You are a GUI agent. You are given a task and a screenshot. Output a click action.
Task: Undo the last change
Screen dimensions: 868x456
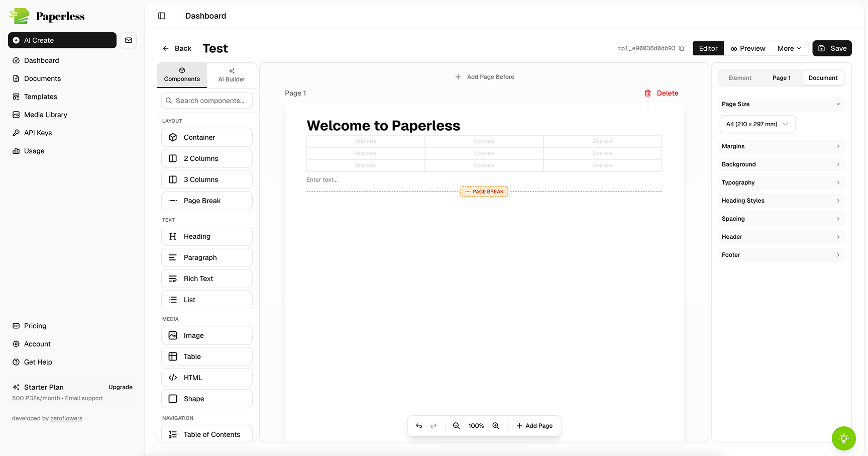pos(419,425)
